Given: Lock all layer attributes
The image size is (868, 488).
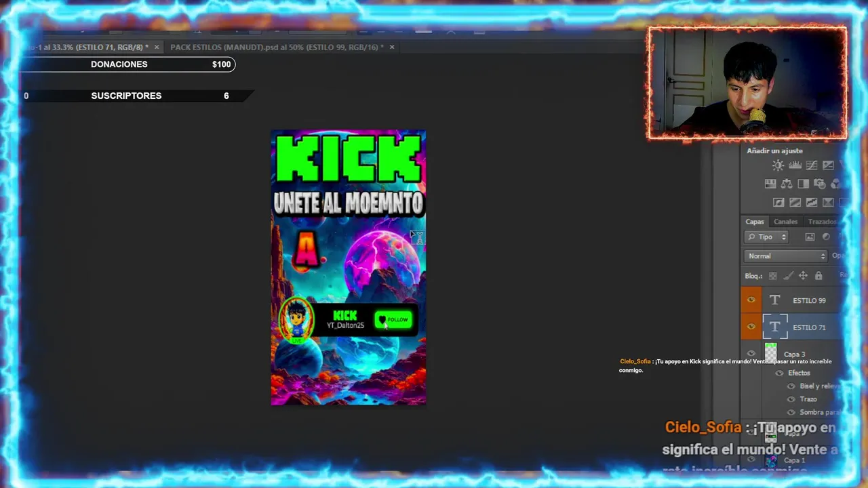Looking at the screenshot, I should tap(818, 276).
